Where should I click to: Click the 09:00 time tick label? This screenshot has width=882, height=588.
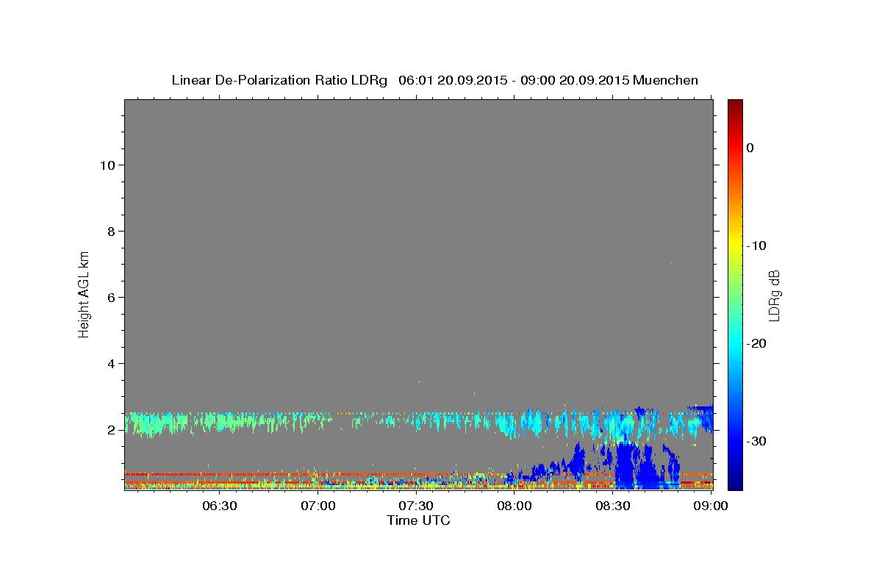(711, 506)
